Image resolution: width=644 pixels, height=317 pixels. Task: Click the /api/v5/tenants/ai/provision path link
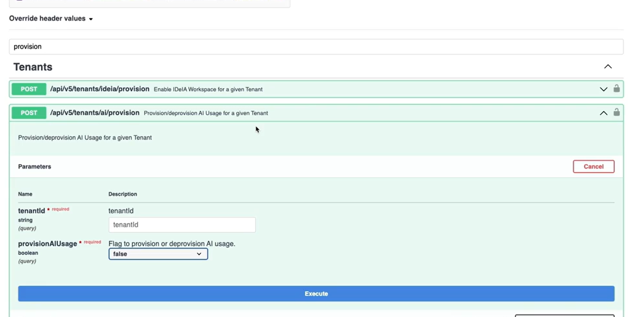coord(95,113)
